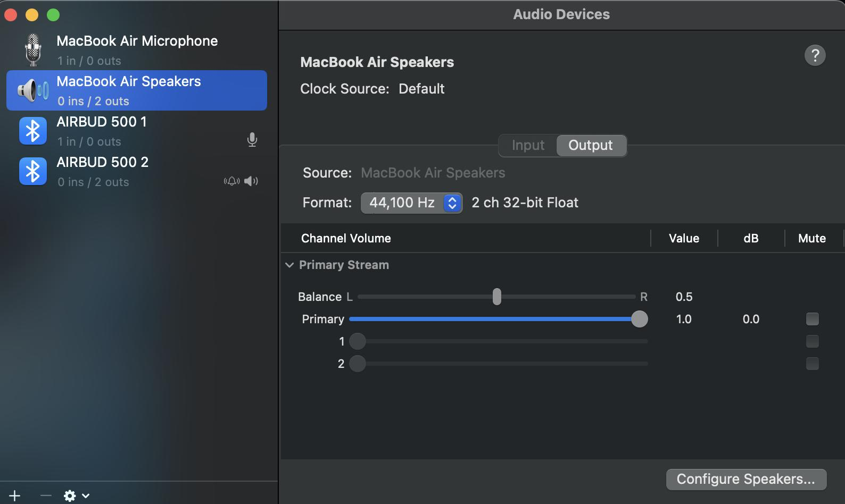Mute the Primary channel checkbox
845x504 pixels.
click(812, 319)
